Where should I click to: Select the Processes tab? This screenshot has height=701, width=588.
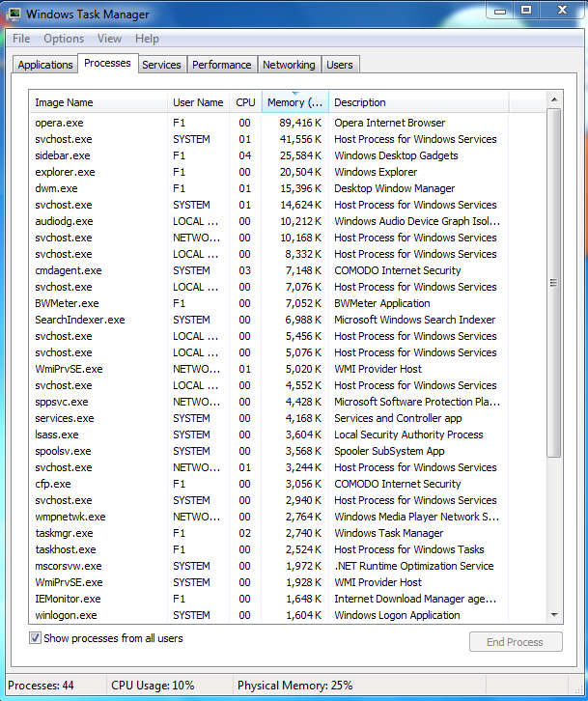(x=107, y=63)
